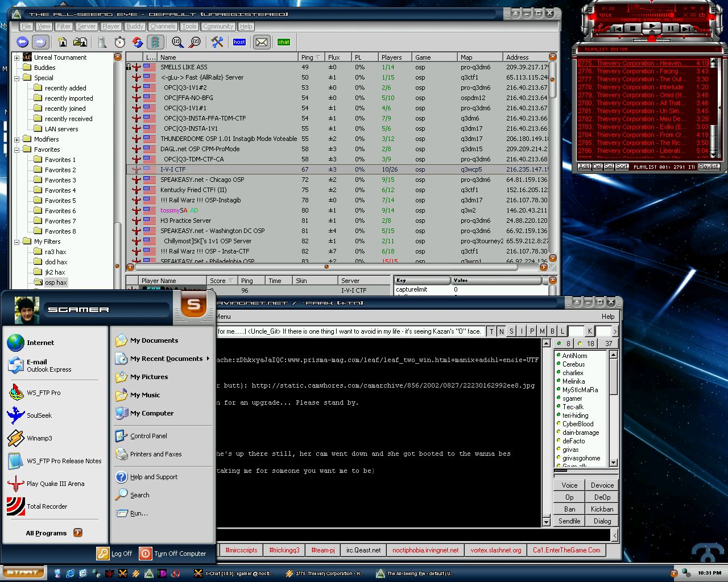Click Turn Off Computer in Start menu
This screenshot has width=728, height=582.
[x=173, y=553]
